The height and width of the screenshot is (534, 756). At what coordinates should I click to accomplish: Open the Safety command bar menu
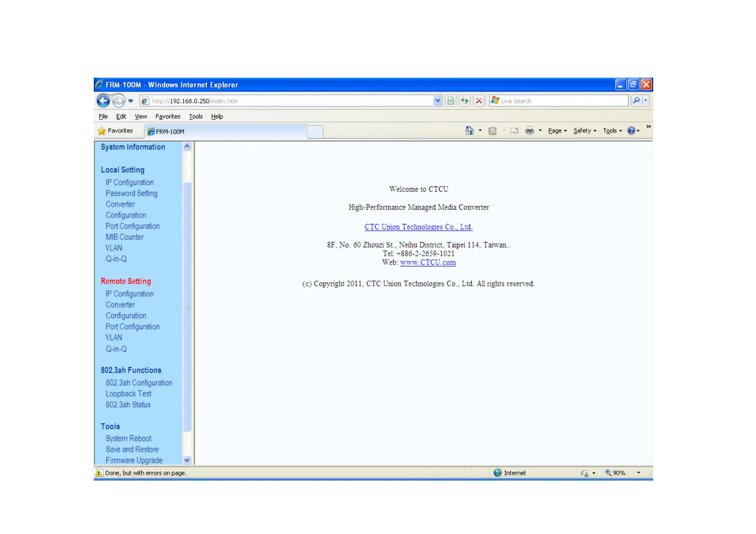tap(585, 131)
